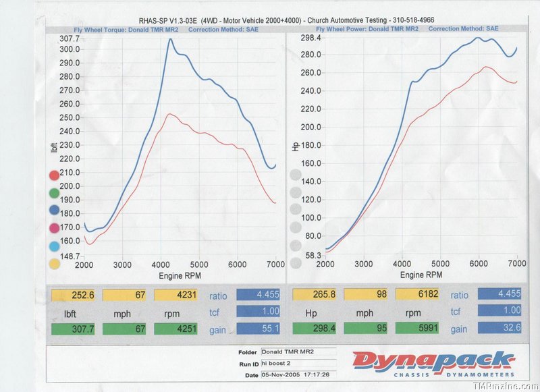The width and height of the screenshot is (540, 392).
Task: Click the blue 32.6 power gain value
Action: [500, 327]
